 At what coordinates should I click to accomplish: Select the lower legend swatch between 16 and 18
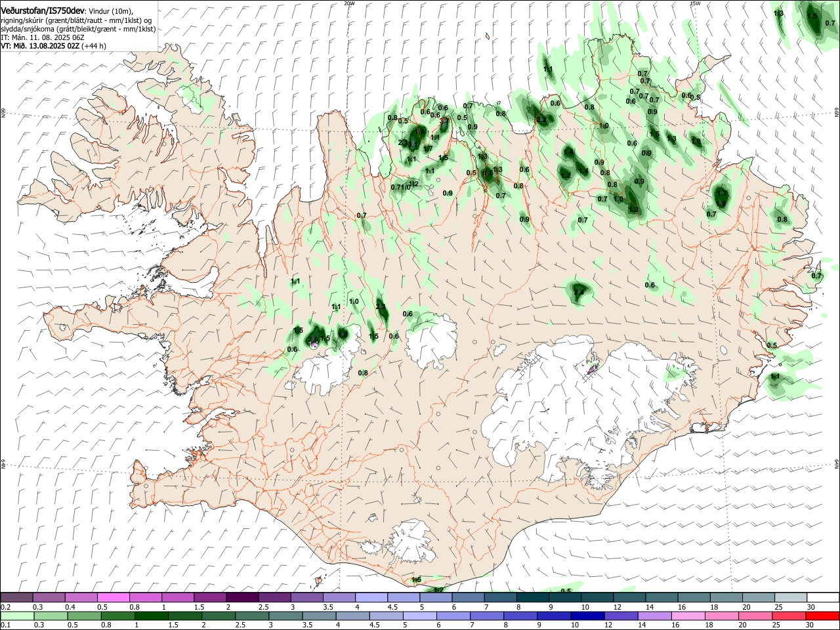[688, 616]
